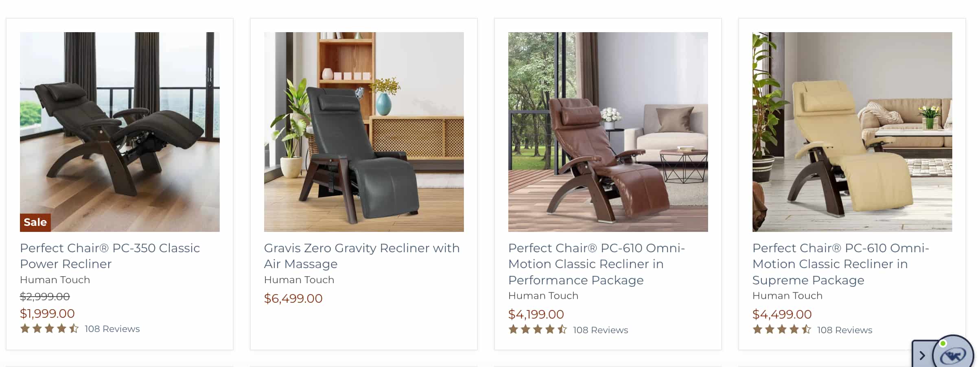Click the $1,999.00 sale price
Viewport: 980px width, 367px height.
point(47,313)
